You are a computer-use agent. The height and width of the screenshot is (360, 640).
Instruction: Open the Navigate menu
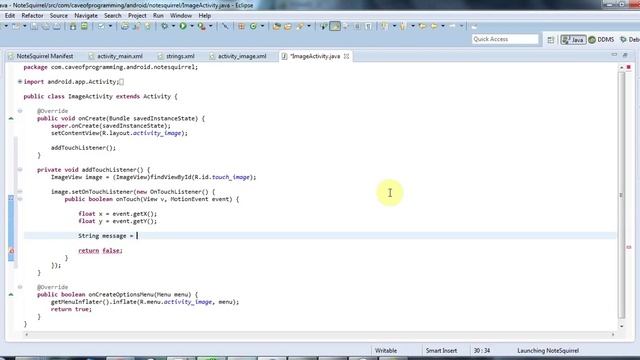(x=86, y=16)
